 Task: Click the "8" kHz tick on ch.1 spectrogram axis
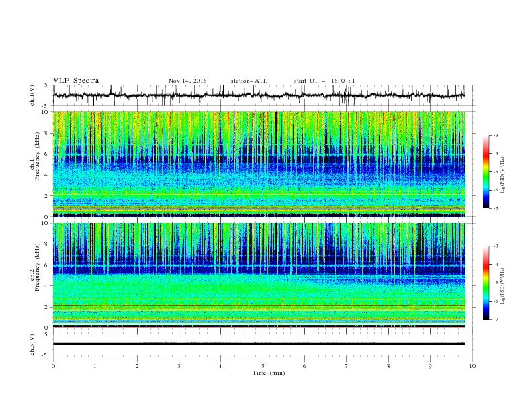47,133
